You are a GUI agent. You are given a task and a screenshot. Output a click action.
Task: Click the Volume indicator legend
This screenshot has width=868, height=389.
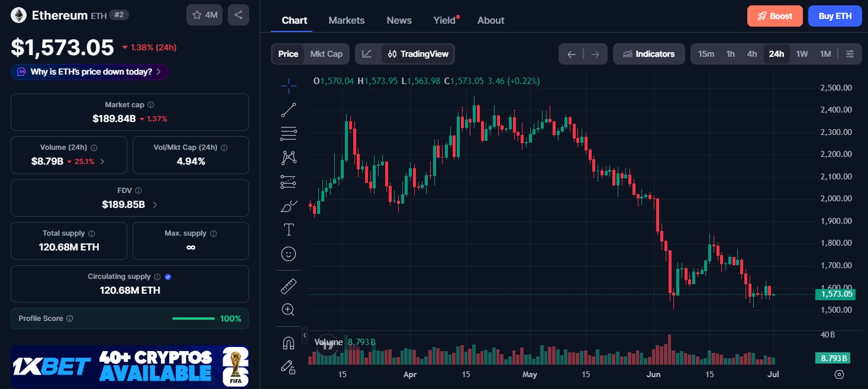[344, 342]
